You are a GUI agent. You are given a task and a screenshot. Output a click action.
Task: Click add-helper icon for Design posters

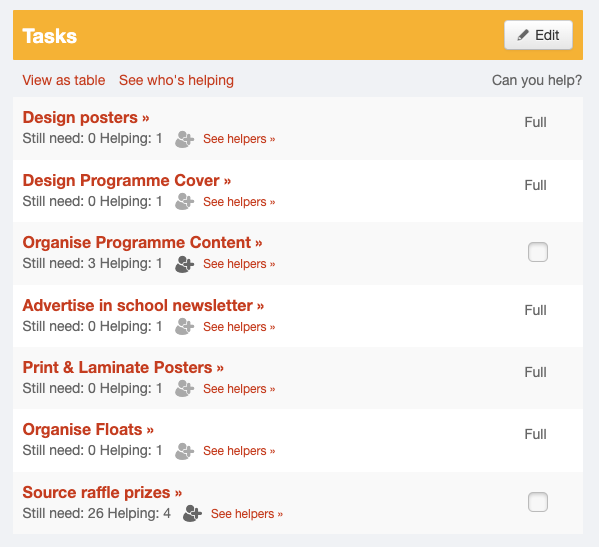tap(185, 139)
